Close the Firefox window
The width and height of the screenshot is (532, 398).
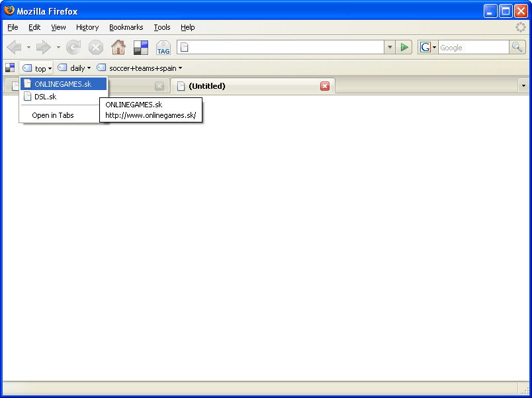point(521,11)
